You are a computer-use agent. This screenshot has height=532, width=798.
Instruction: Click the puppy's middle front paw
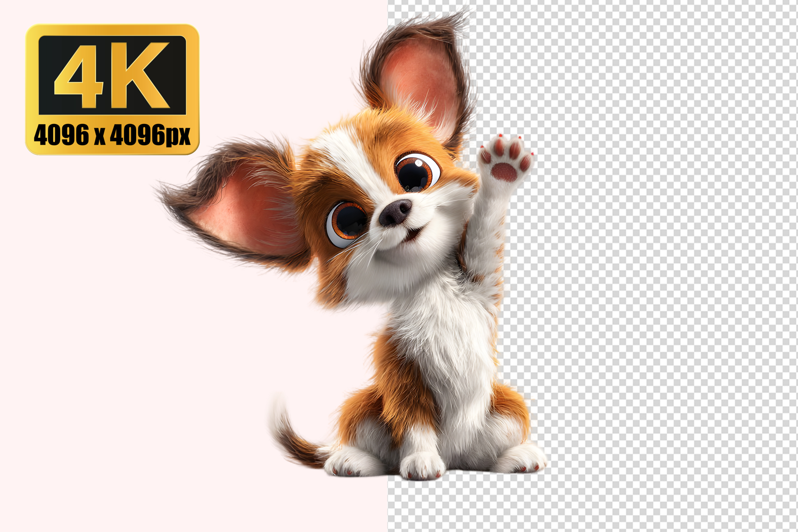tap(422, 465)
